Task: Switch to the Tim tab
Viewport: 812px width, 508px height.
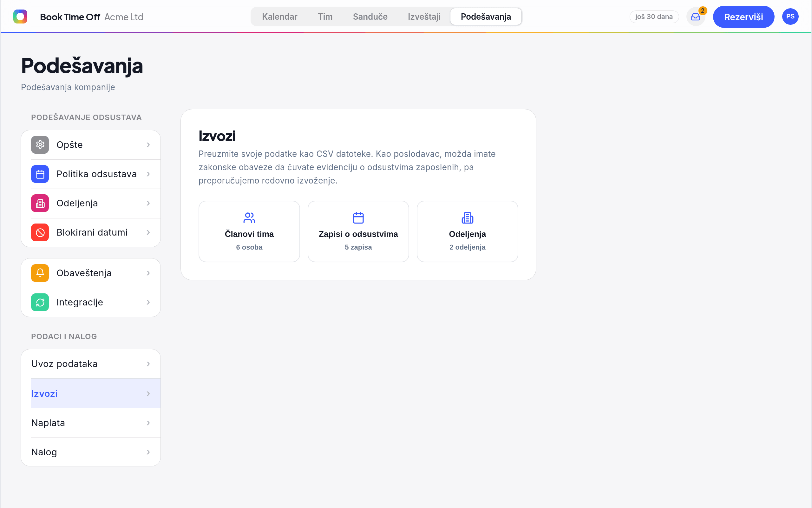Action: pyautogui.click(x=325, y=17)
